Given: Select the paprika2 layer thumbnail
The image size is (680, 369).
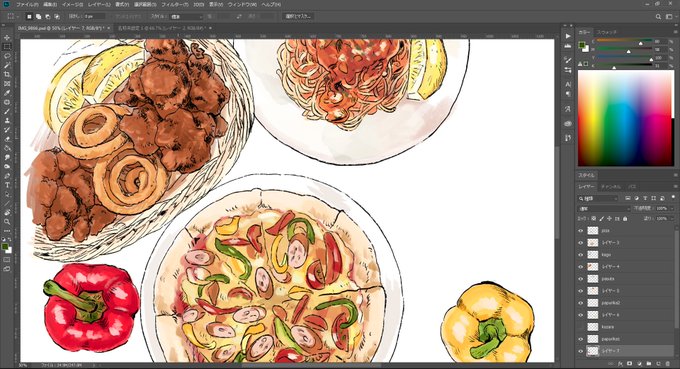Looking at the screenshot, I should click(x=593, y=303).
